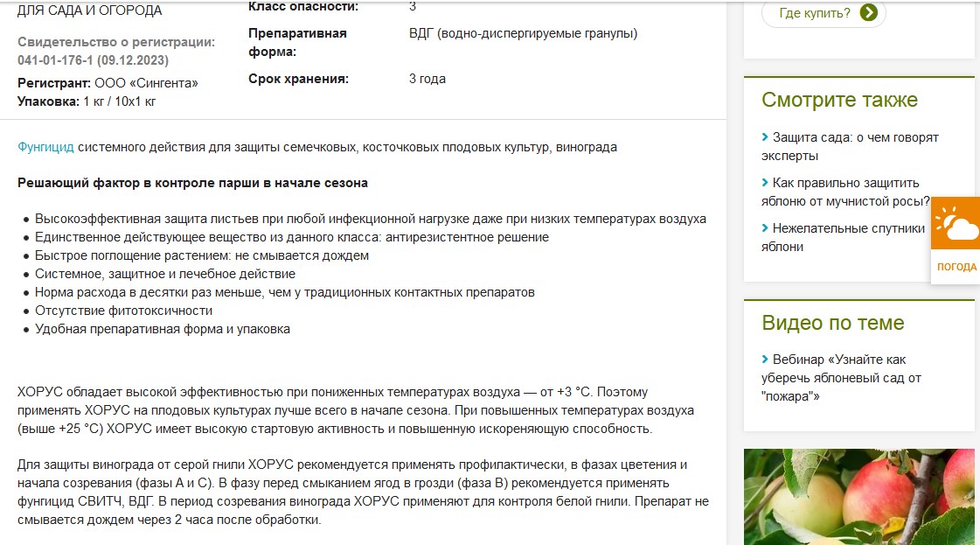Click the ДЛЯ САДА И ОГОРОДА label

89,10
